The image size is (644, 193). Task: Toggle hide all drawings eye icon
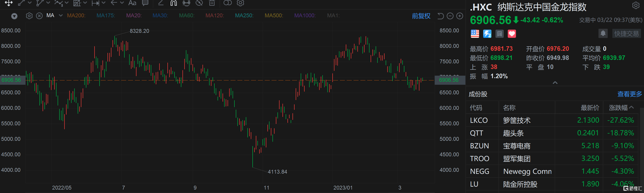click(199, 3)
